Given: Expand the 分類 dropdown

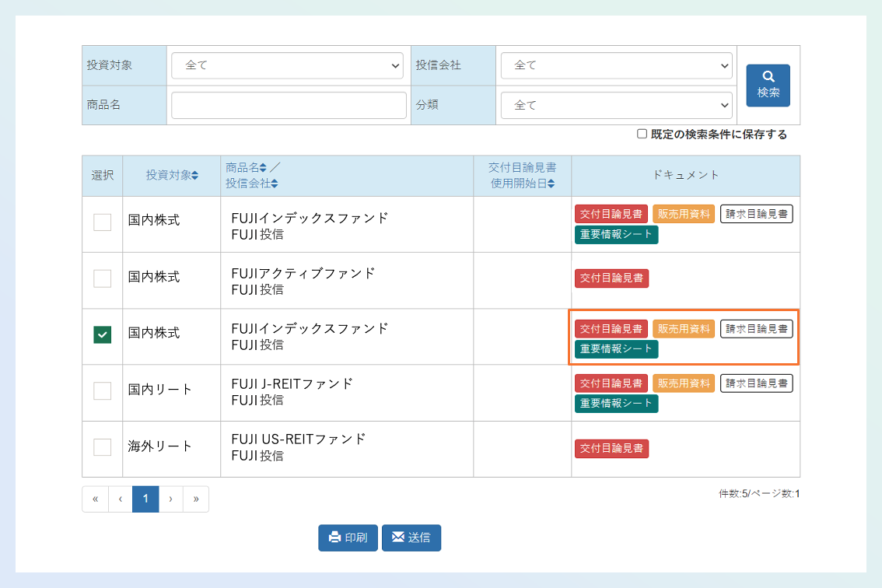Looking at the screenshot, I should click(616, 105).
